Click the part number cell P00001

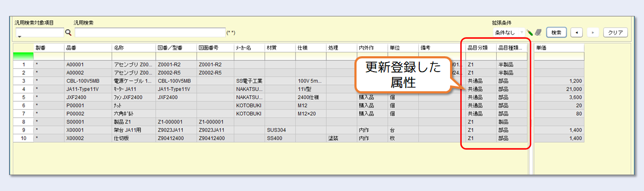[88, 106]
